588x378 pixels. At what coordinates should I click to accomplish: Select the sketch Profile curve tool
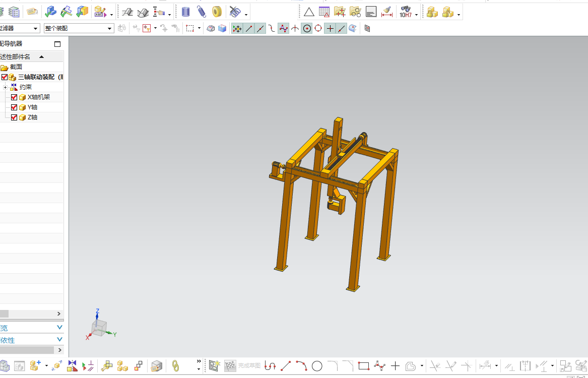[270, 365]
